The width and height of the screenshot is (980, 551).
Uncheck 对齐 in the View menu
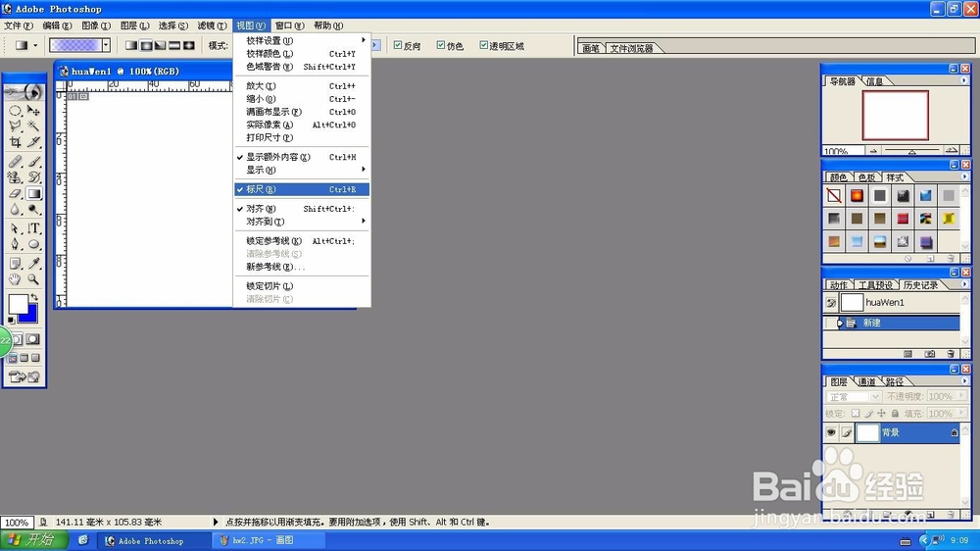click(x=302, y=209)
